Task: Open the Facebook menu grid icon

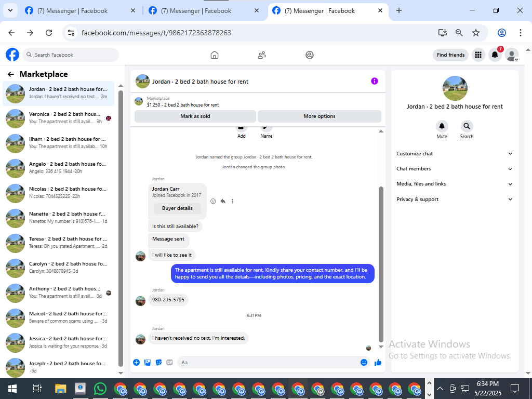Action: pyautogui.click(x=478, y=55)
